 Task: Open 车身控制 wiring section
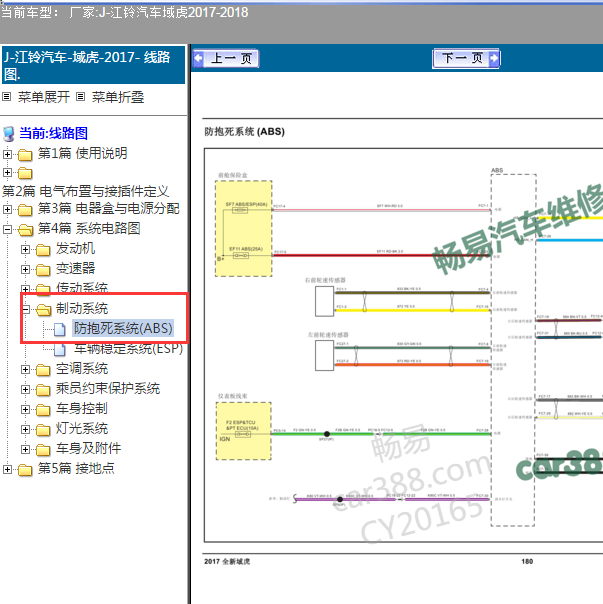[82, 408]
